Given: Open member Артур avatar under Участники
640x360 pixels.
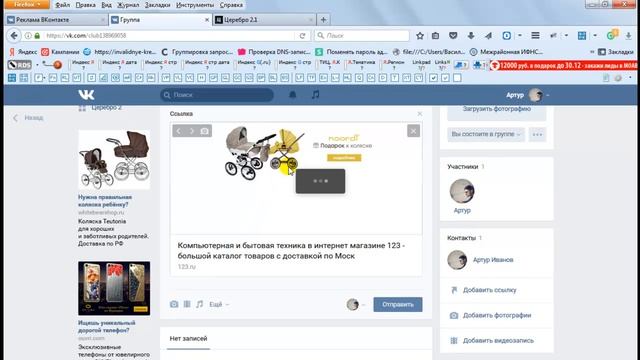Looking at the screenshot, I should pos(462,191).
